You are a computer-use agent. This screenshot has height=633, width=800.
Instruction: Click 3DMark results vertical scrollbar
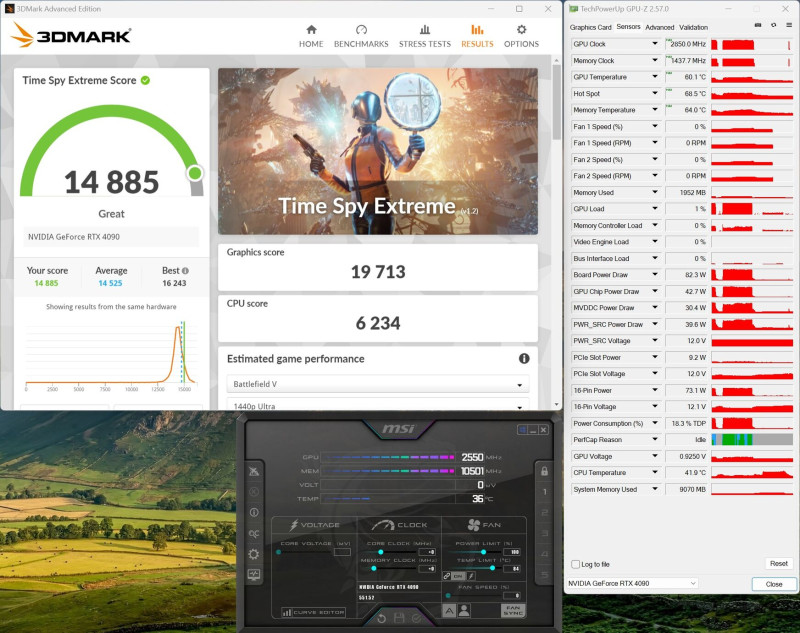pyautogui.click(x=556, y=102)
